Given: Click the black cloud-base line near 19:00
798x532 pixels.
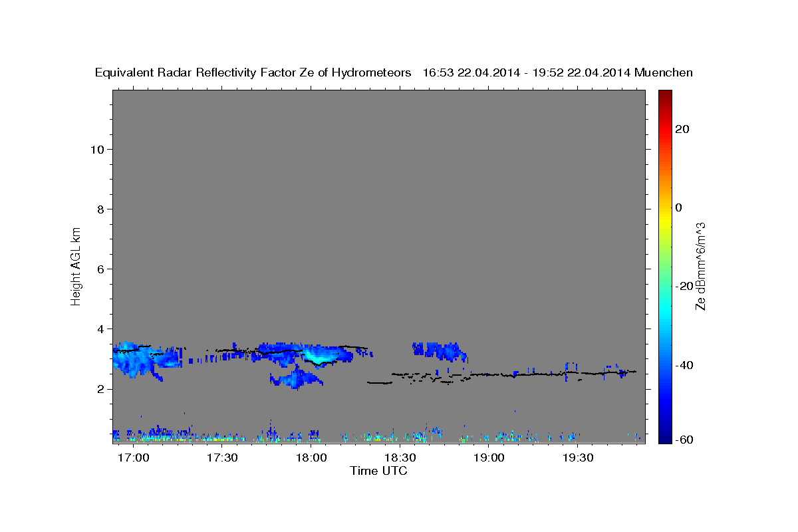Looking at the screenshot, I should tap(489, 375).
